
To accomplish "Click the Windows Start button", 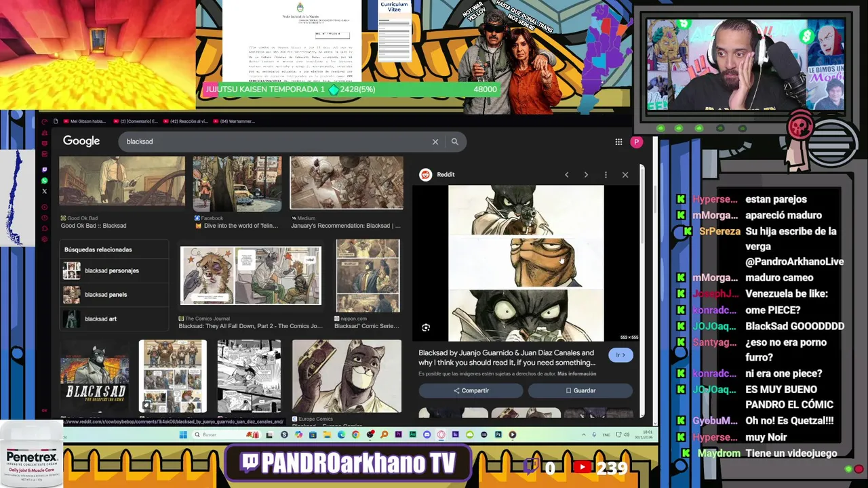I will tap(183, 434).
